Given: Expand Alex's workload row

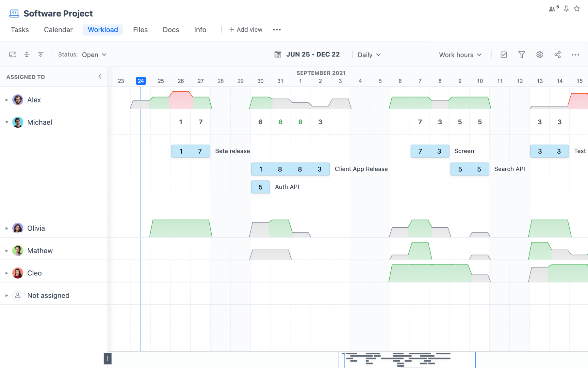Looking at the screenshot, I should (x=7, y=100).
